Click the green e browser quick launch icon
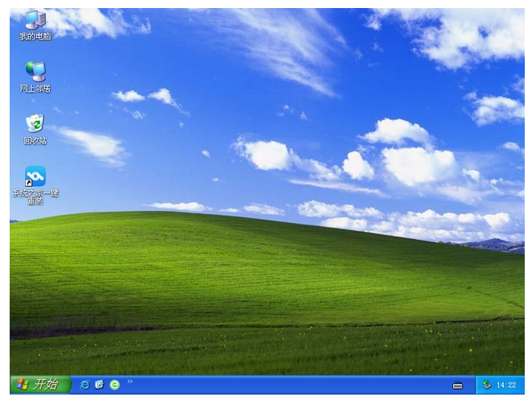532x401 pixels. tap(114, 385)
